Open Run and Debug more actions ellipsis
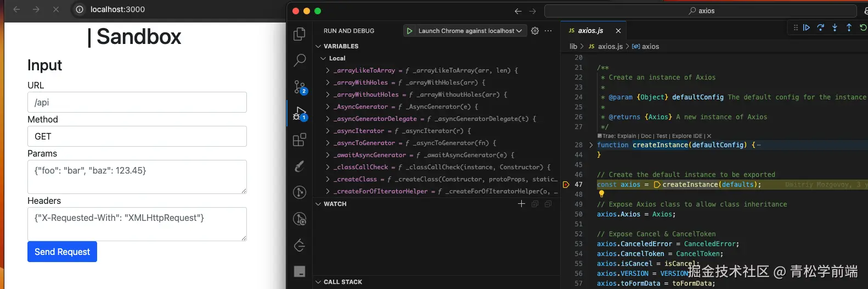 click(x=548, y=31)
